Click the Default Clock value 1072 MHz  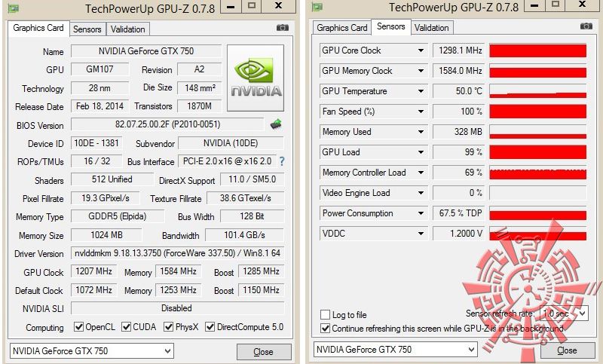tap(93, 290)
